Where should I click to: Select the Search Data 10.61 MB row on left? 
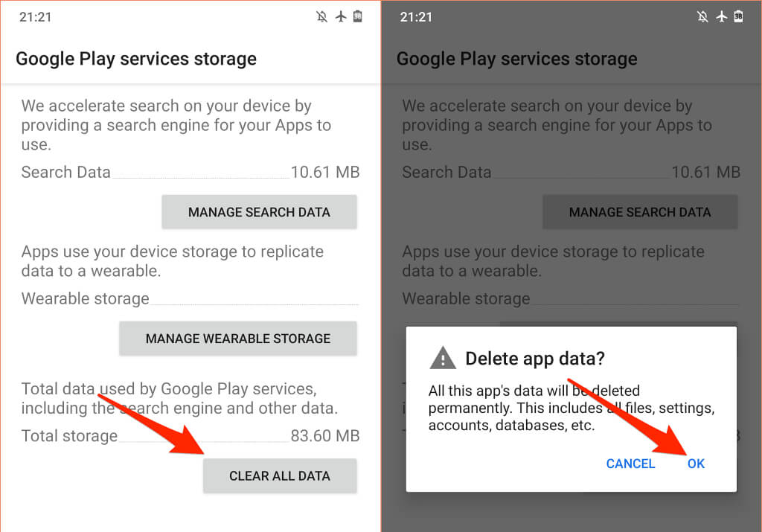point(190,172)
